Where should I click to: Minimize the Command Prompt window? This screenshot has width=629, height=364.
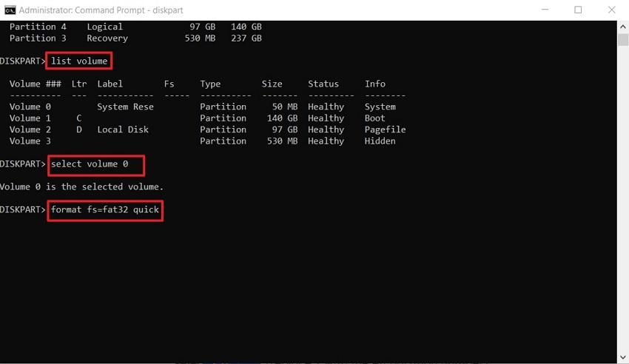545,10
